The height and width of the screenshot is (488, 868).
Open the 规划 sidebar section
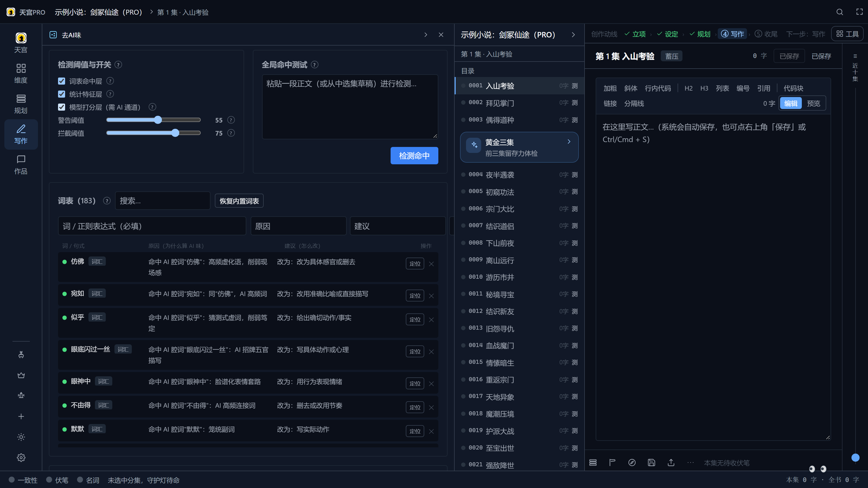tap(21, 104)
